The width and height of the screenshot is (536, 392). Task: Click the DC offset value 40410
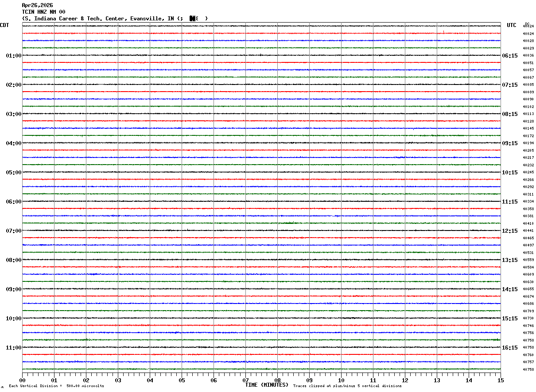[x=528, y=224]
